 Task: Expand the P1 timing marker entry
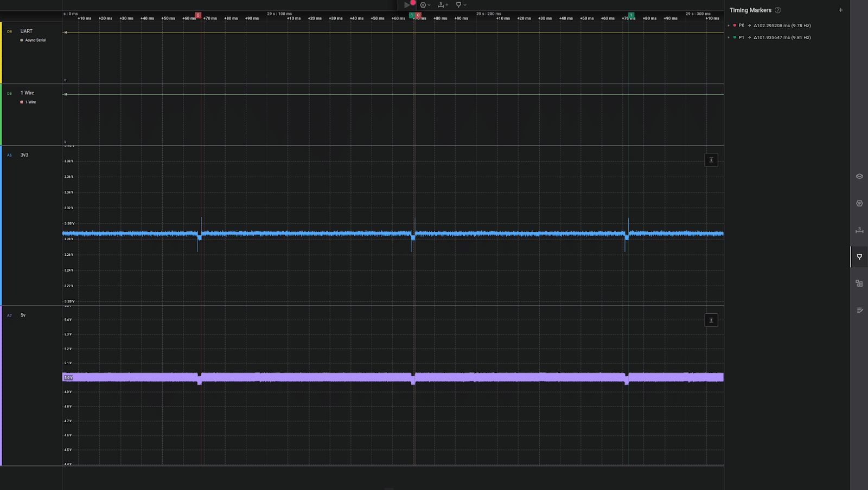pyautogui.click(x=729, y=37)
